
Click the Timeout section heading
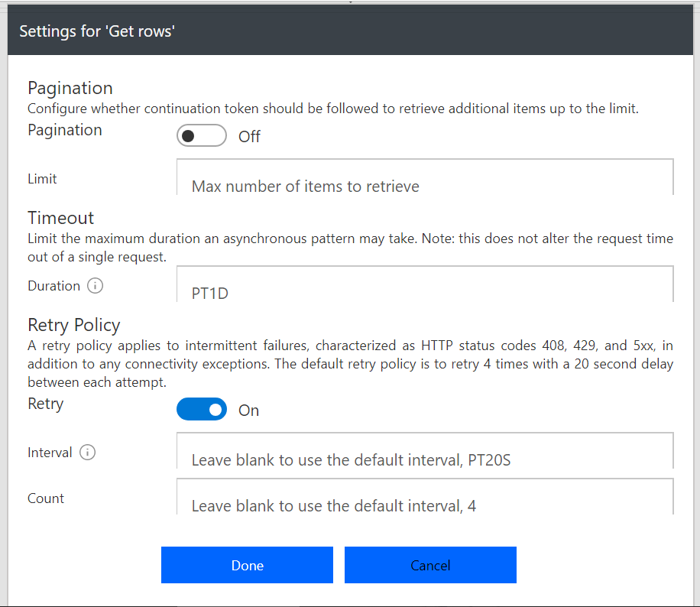[61, 217]
